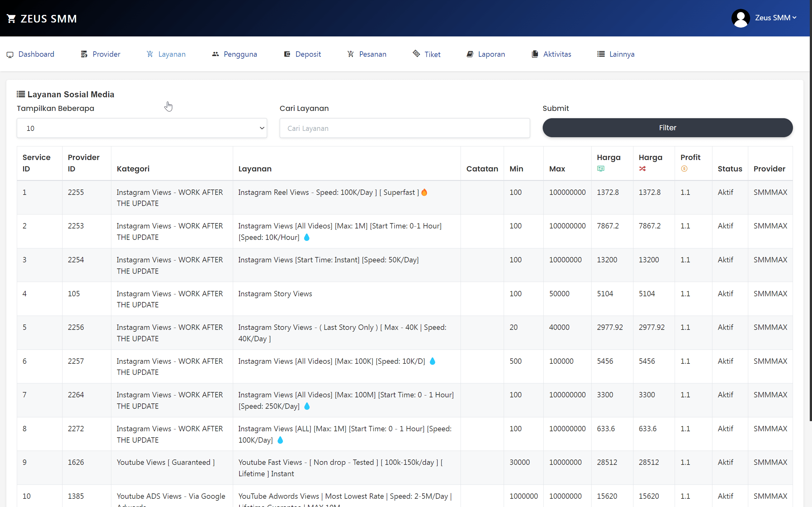Click the card icon under the first Harga header

click(601, 169)
